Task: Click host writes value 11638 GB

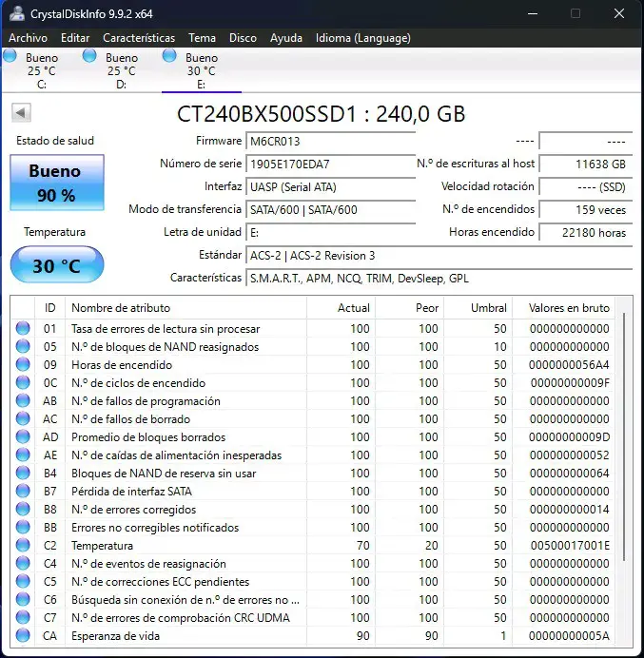Action: pyautogui.click(x=586, y=164)
